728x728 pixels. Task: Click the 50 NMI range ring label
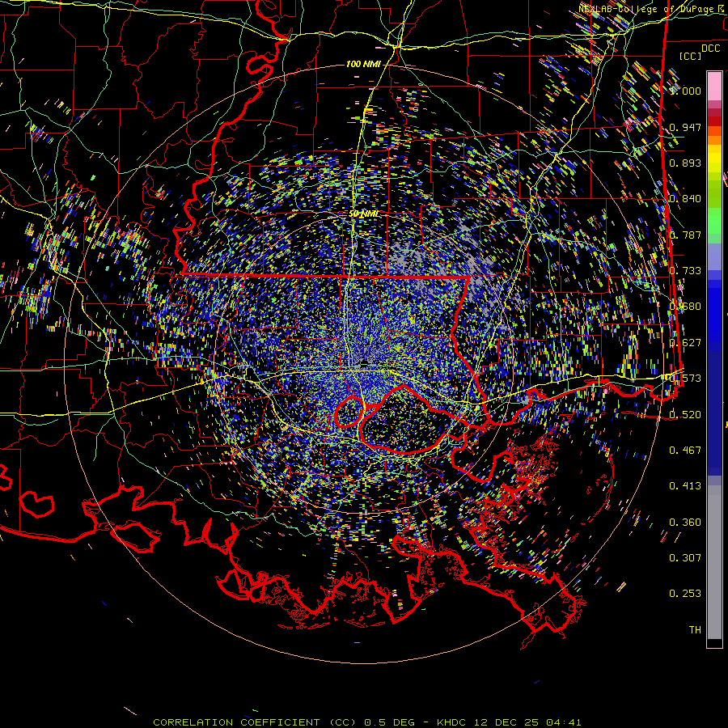click(x=363, y=214)
